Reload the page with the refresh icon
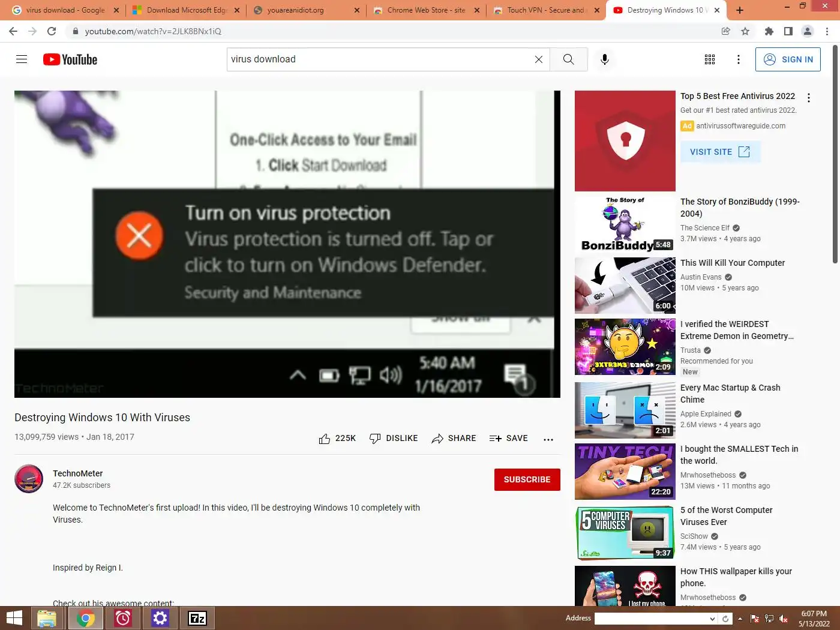This screenshot has width=840, height=630. 52,31
